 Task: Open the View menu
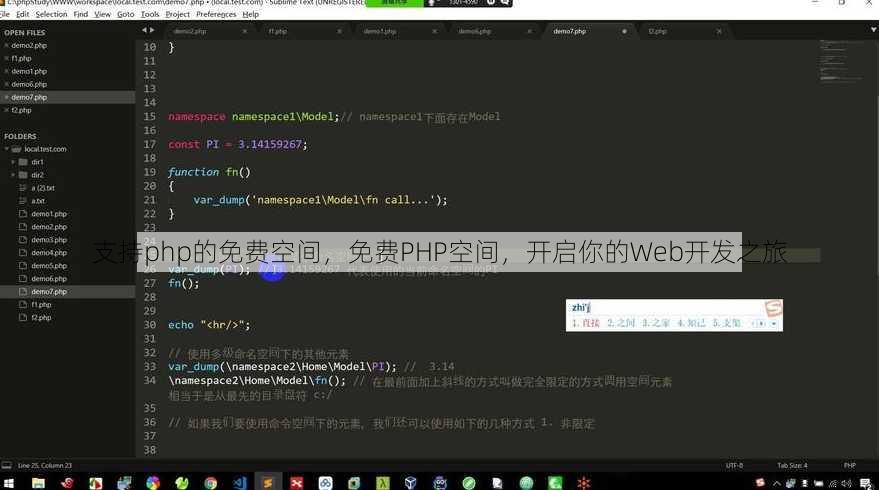(102, 14)
